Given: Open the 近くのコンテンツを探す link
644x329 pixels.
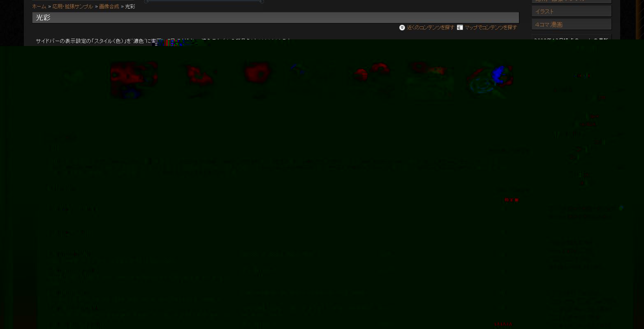Looking at the screenshot, I should coord(430,28).
